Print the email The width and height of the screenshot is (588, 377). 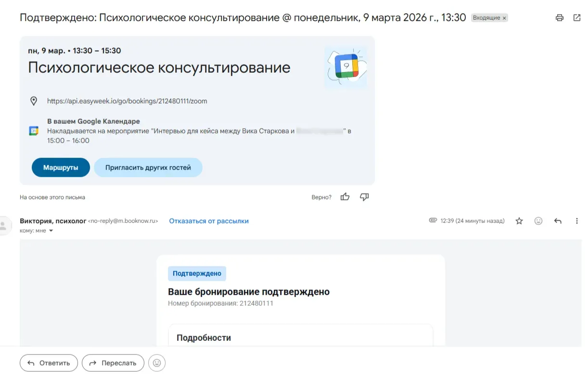coord(559,17)
